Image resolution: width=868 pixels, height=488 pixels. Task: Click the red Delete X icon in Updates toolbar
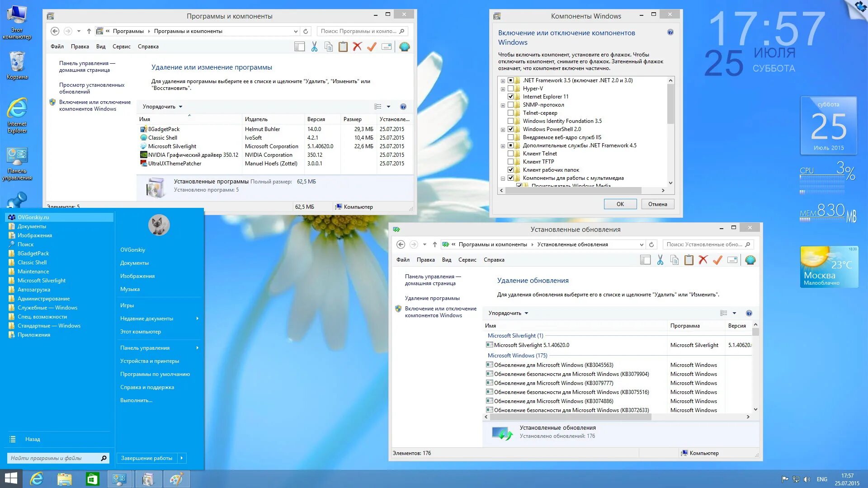pos(703,260)
